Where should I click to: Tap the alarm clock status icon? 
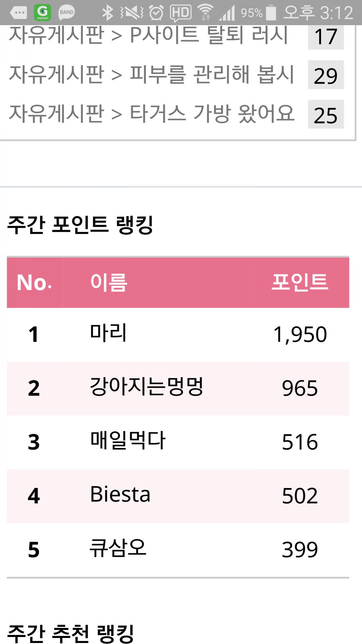point(156,13)
